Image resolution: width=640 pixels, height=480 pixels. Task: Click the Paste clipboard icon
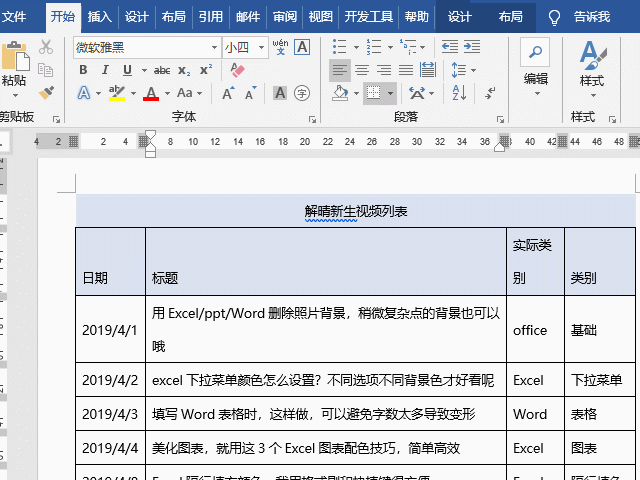[16, 56]
